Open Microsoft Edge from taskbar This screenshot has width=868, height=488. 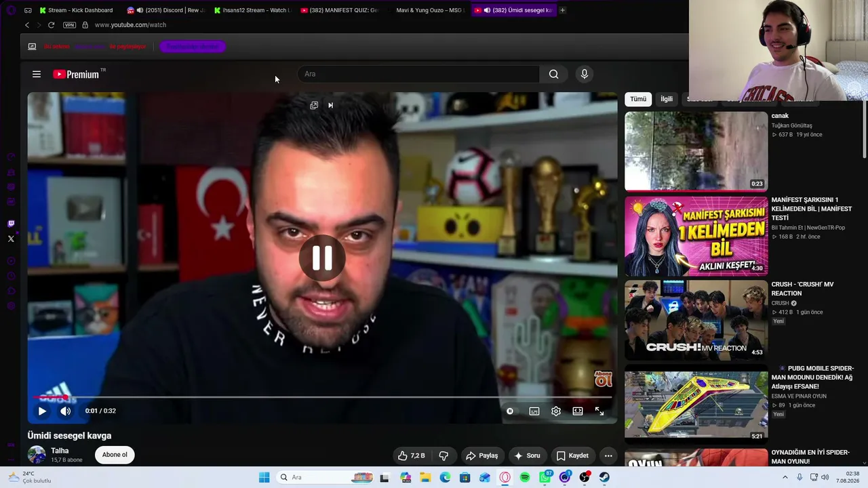point(445,477)
